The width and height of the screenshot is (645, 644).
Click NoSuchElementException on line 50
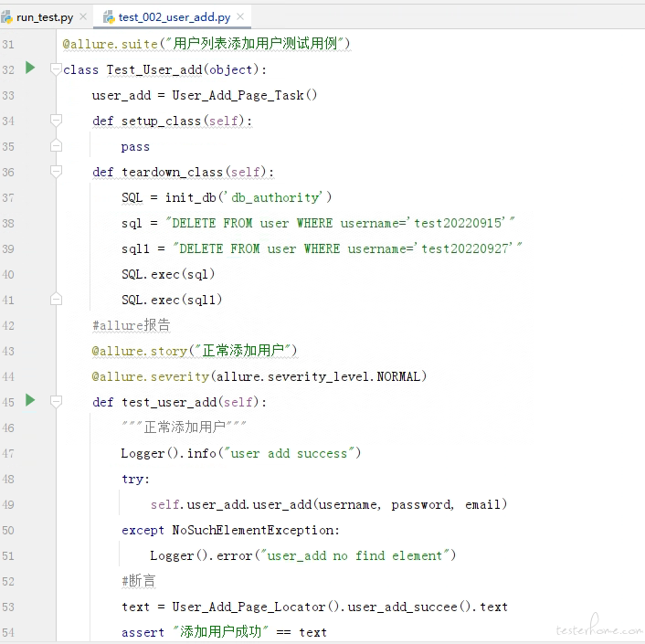252,530
